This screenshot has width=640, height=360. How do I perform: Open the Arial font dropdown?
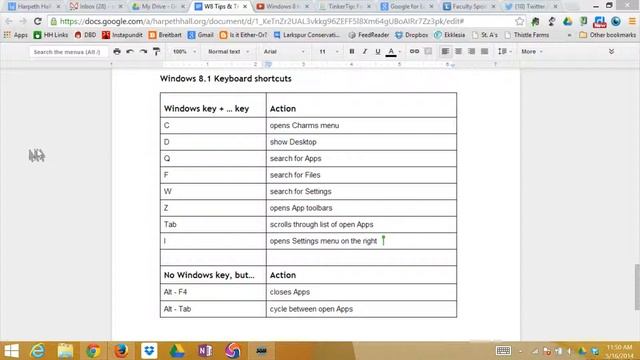pyautogui.click(x=284, y=51)
